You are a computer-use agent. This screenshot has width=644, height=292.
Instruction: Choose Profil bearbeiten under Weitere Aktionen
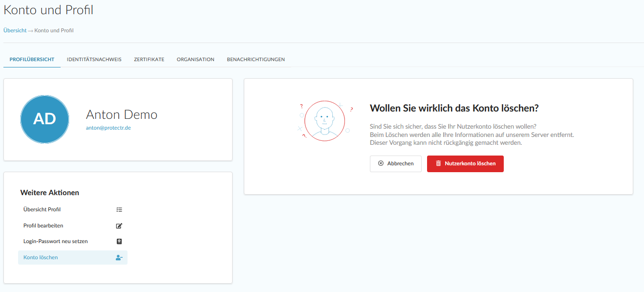click(x=43, y=226)
